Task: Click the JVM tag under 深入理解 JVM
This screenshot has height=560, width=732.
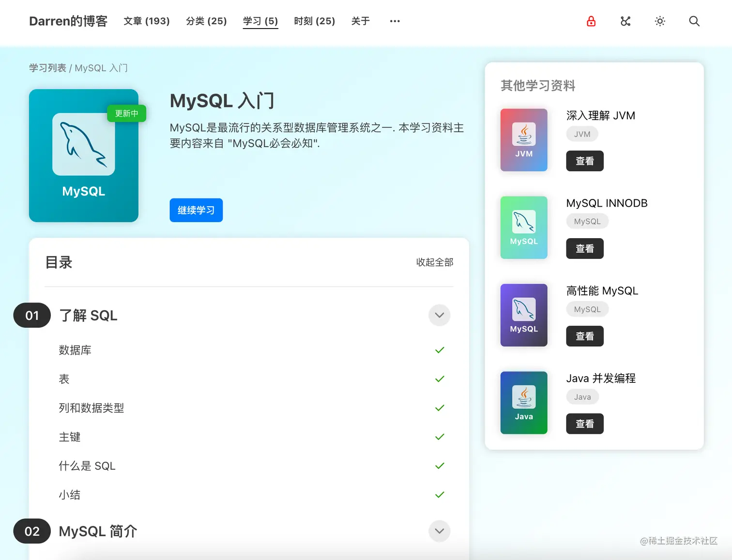Action: tap(582, 134)
